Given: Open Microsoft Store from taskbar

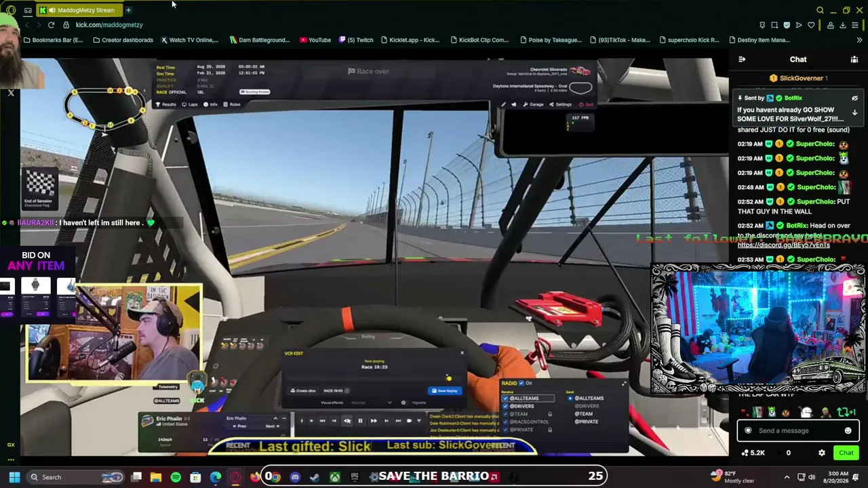Looking at the screenshot, I should 195,477.
